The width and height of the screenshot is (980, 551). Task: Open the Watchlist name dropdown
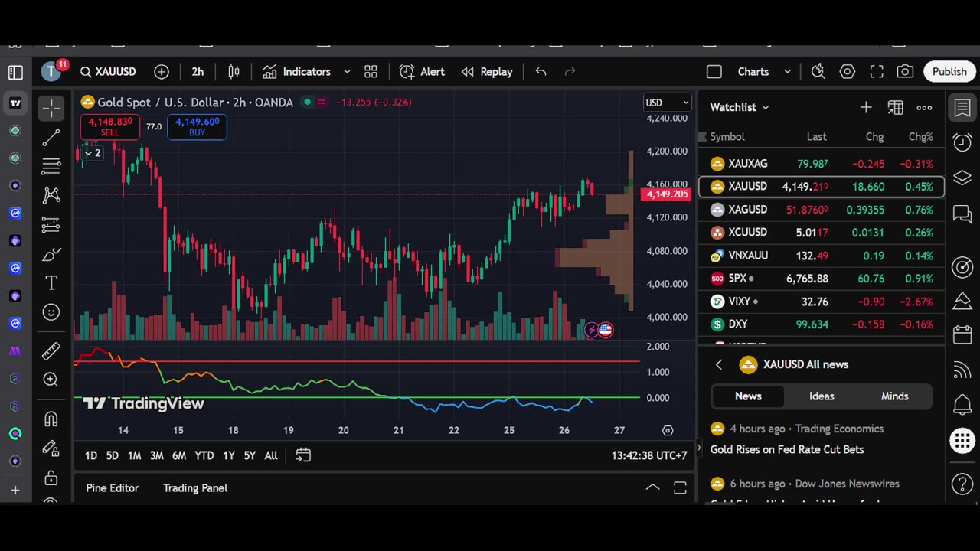740,107
